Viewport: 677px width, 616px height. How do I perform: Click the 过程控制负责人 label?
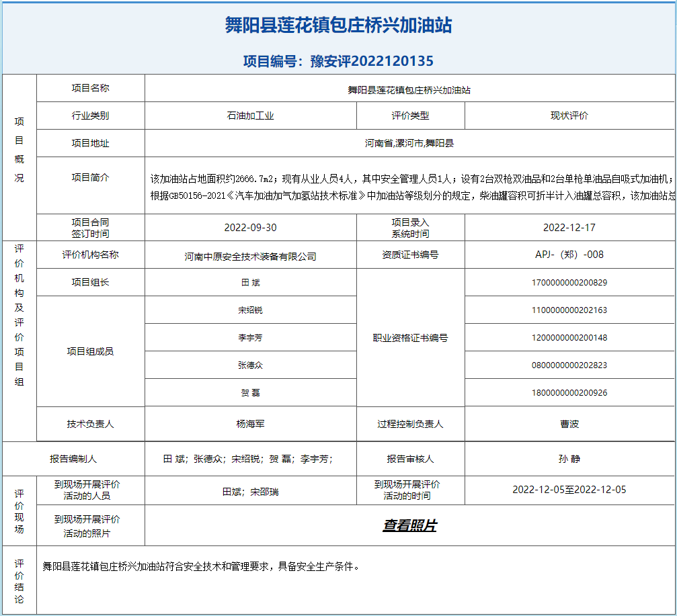pyautogui.click(x=410, y=424)
